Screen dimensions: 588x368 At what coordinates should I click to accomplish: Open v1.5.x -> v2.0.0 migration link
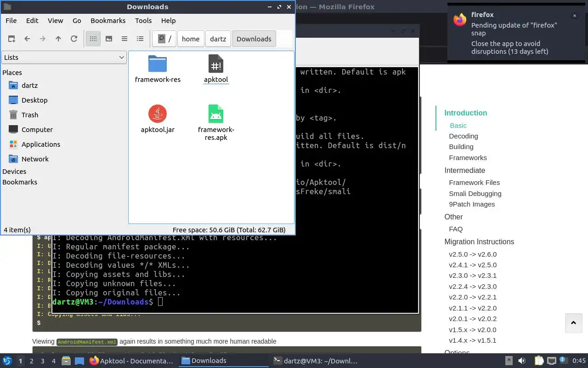(x=473, y=330)
